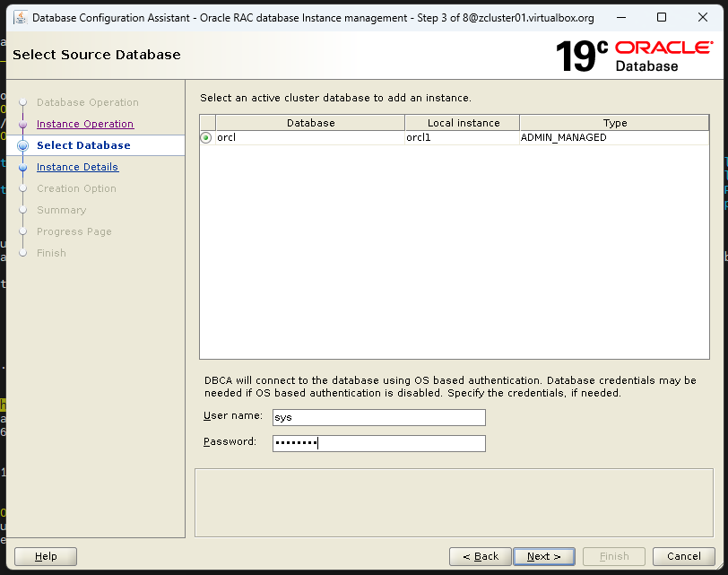Click the Oracle 19c Database logo

click(x=634, y=56)
